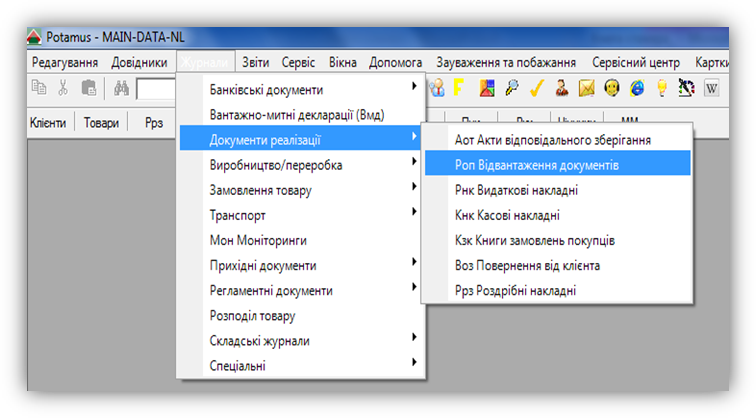Screen dimensions: 756x418
Task: Click the smiley with headset icon
Action: [611, 88]
